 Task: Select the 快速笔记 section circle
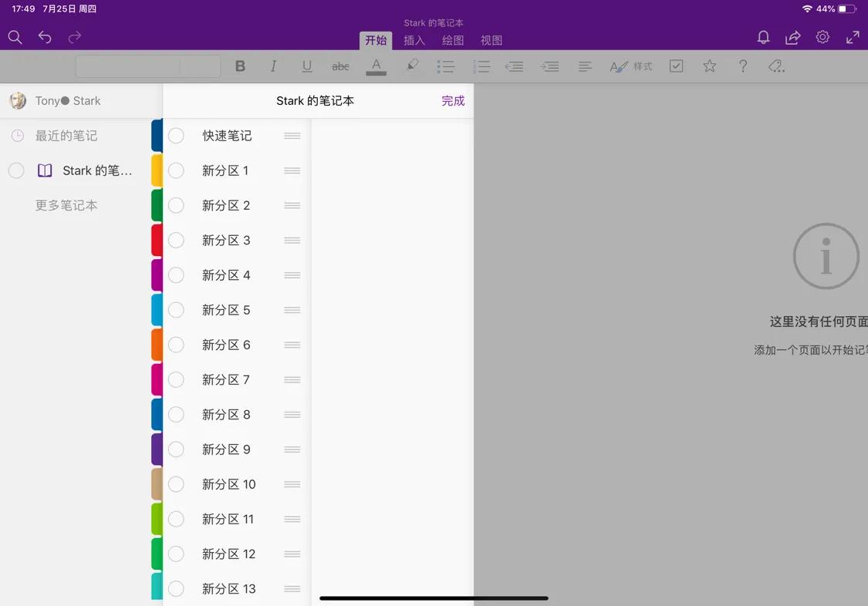click(176, 135)
